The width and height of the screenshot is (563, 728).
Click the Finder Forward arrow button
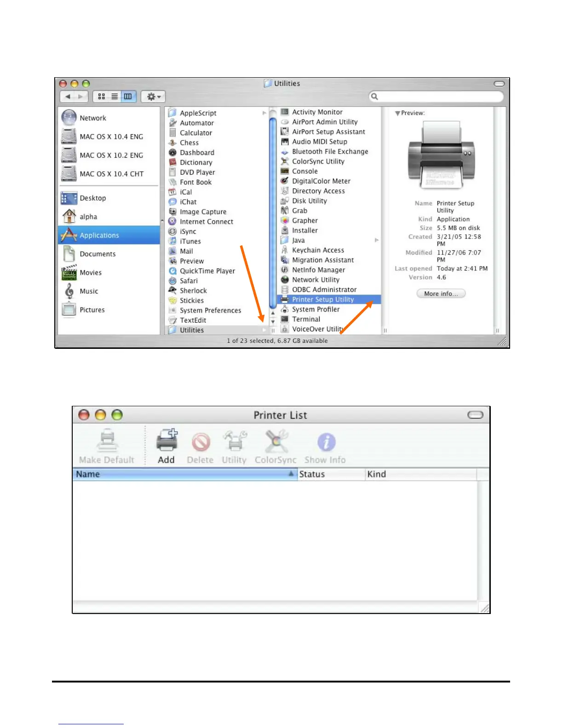point(81,97)
